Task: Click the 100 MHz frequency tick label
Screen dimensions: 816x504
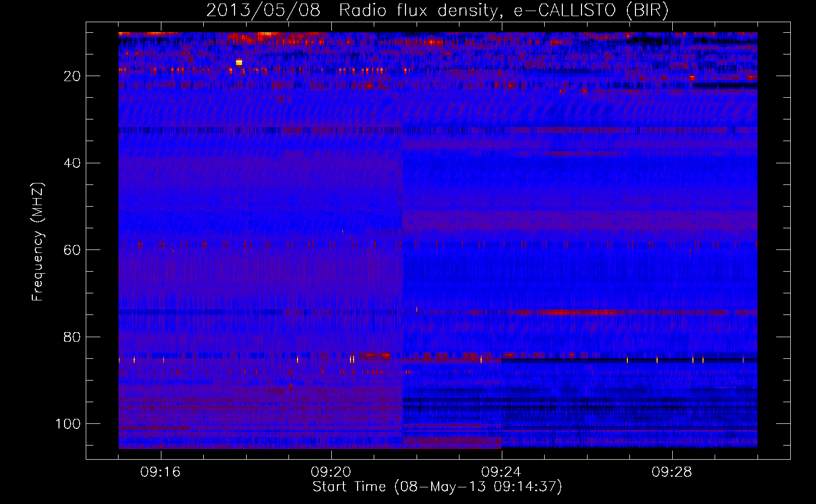Action: (68, 424)
